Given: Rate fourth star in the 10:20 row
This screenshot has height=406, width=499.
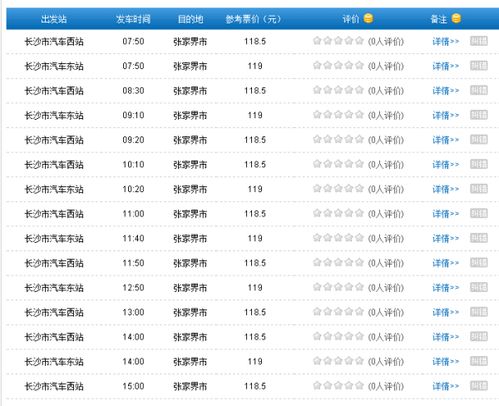Looking at the screenshot, I should coord(349,188).
